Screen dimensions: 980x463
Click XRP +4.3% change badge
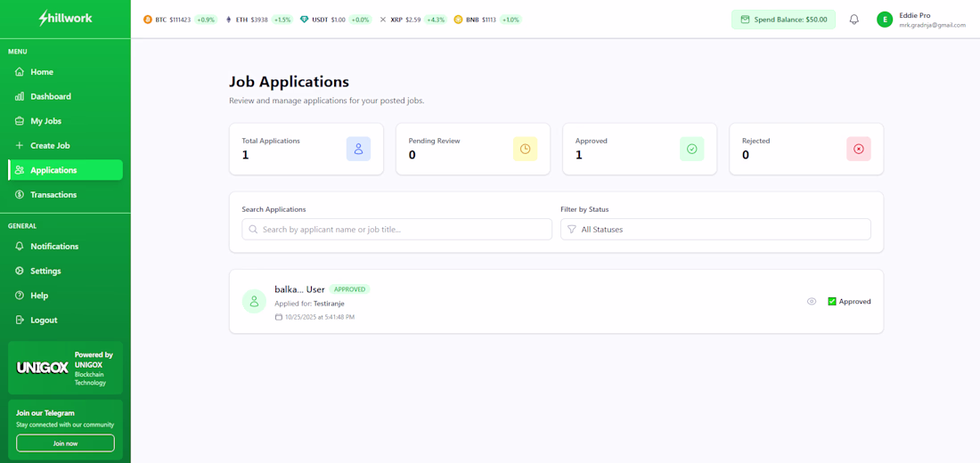point(435,20)
